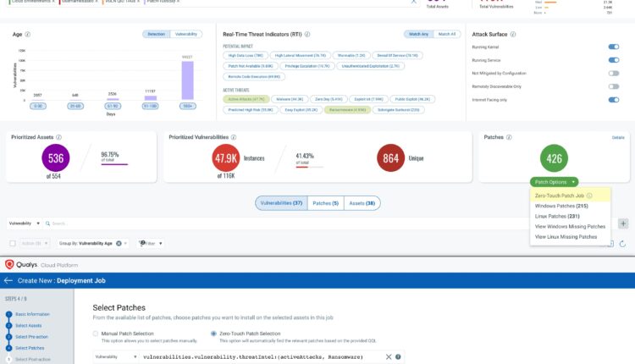Click the Select Assets step circle
The width and height of the screenshot is (635, 364).
click(9, 326)
